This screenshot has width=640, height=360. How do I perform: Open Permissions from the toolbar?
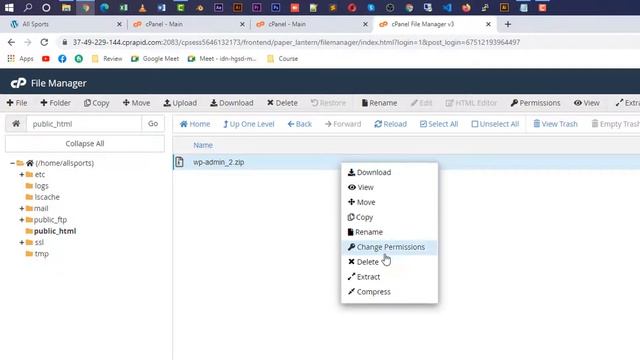pos(535,103)
